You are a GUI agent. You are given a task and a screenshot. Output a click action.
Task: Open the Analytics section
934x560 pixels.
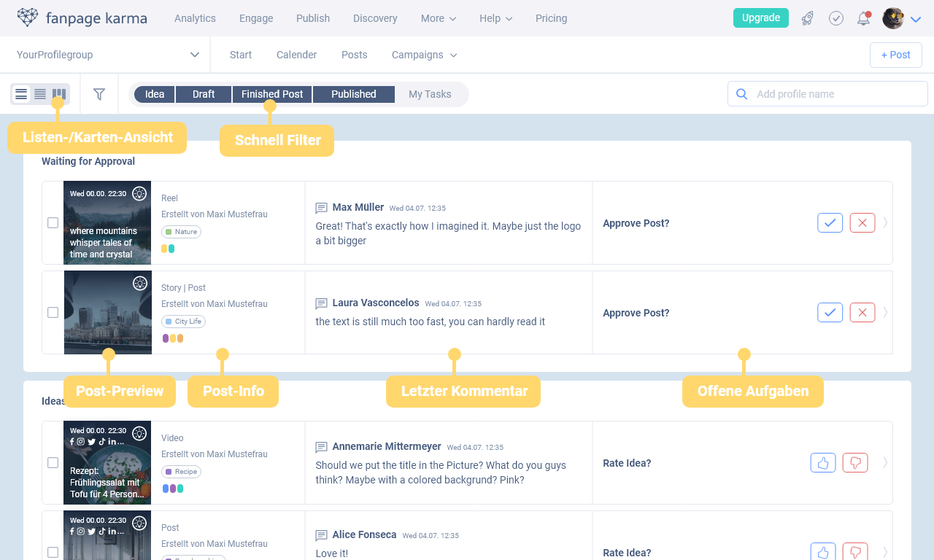[x=195, y=18]
